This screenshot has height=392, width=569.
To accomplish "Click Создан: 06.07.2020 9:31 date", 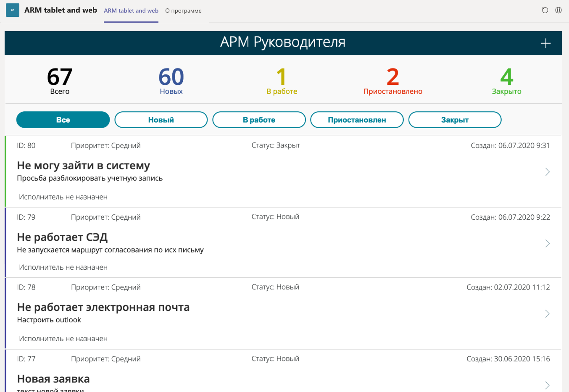I will click(x=510, y=146).
